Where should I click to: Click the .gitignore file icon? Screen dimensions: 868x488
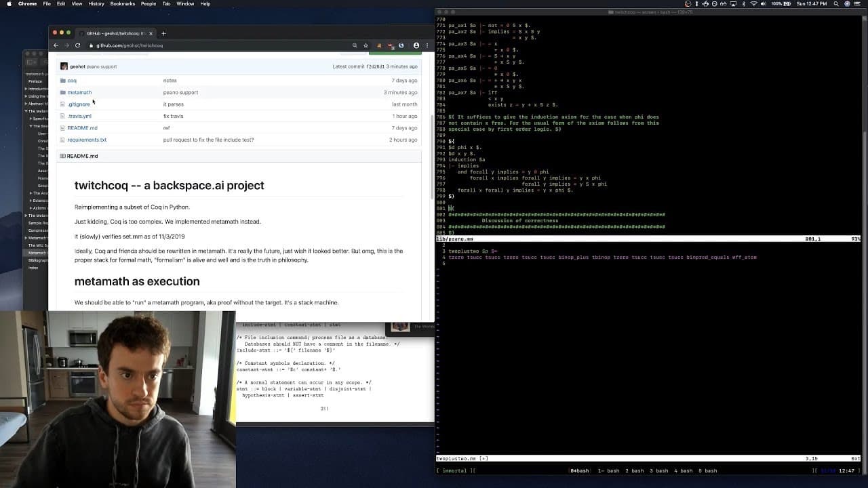coord(62,104)
